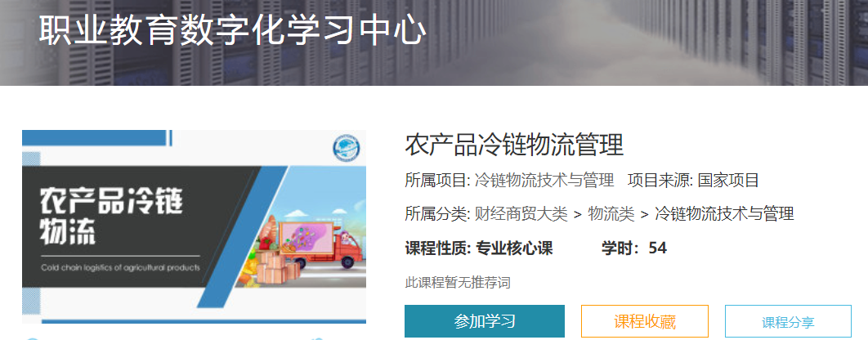
Task: Click the 课程分享 button
Action: (788, 322)
